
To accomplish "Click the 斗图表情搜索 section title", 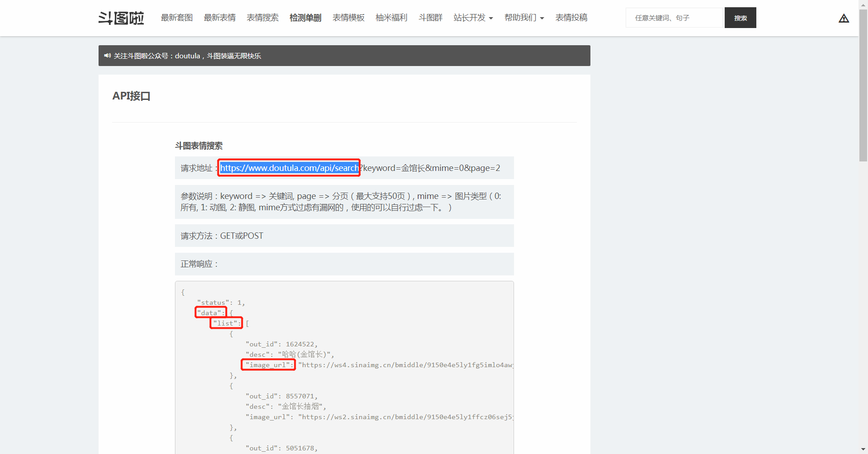I will coord(198,146).
